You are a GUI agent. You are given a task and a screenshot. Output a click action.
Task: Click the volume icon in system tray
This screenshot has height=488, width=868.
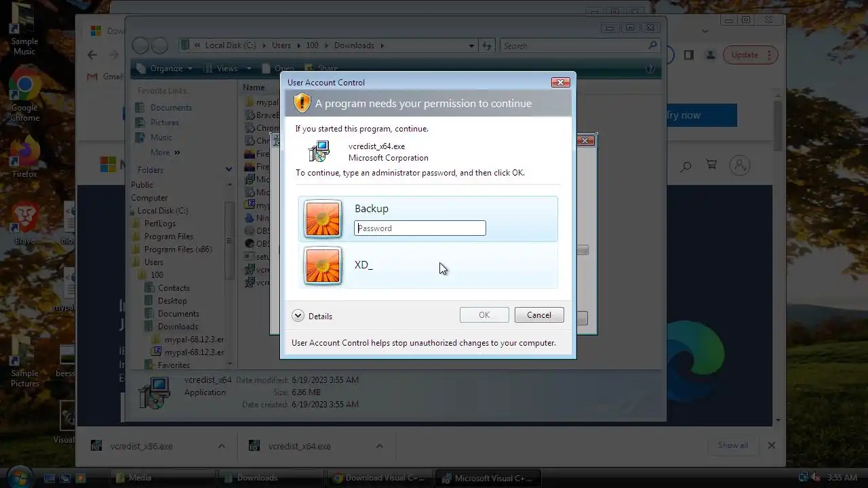[816, 478]
